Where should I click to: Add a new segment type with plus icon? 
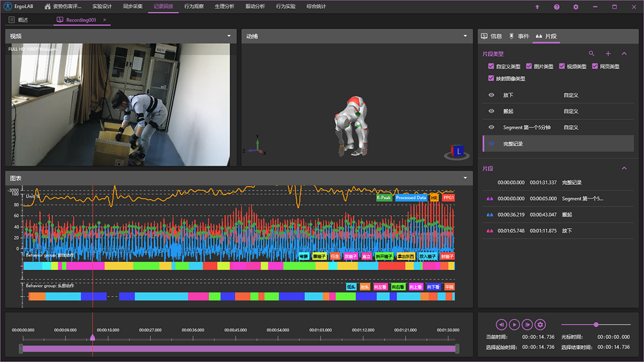[x=608, y=54]
